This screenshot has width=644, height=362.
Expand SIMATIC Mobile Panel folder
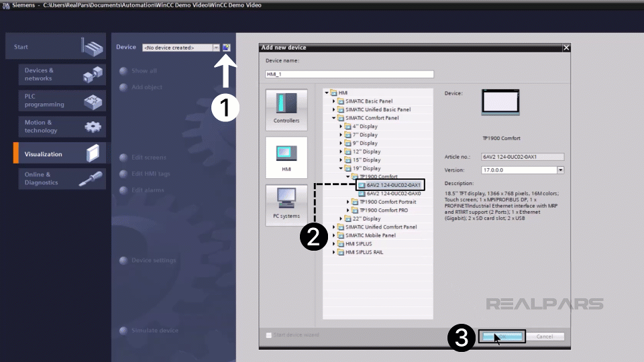[334, 235]
